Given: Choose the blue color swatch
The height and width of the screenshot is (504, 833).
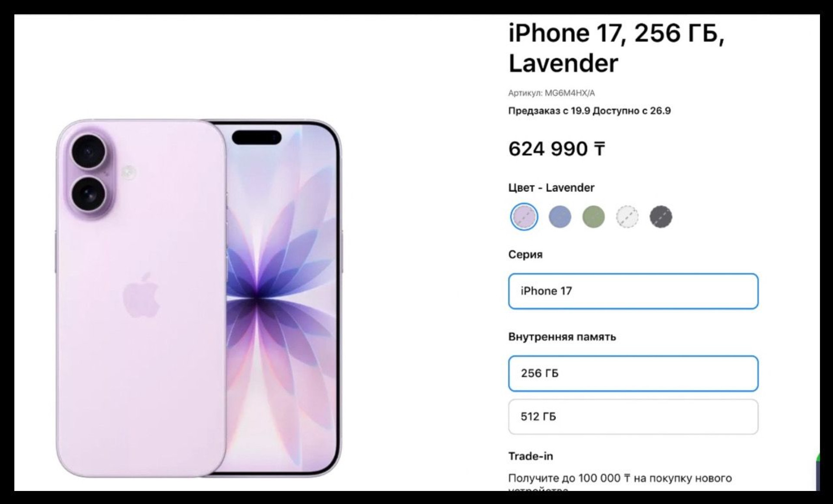Looking at the screenshot, I should [560, 217].
